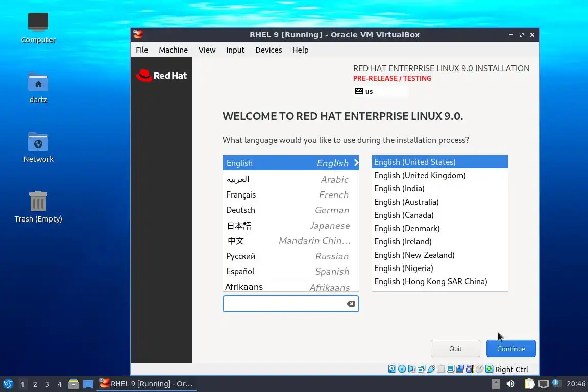The image size is (588, 392).
Task: Open the USB devices indicator icon
Action: click(x=431, y=369)
